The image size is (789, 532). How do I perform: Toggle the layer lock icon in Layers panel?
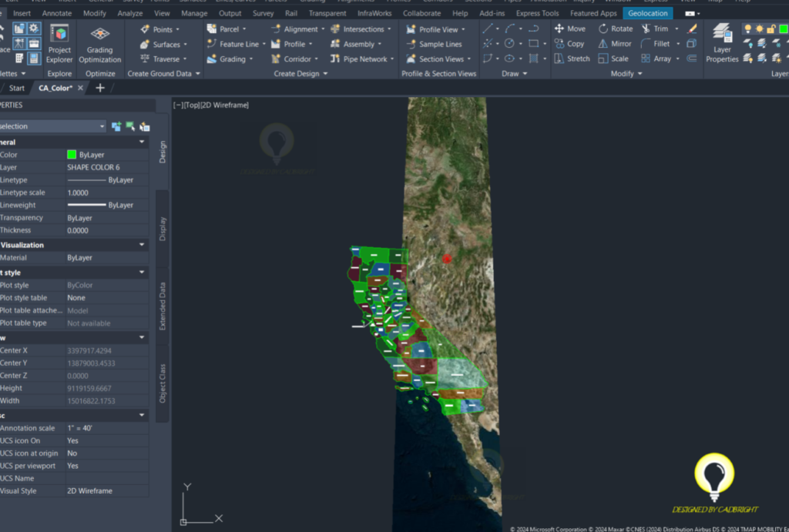tap(771, 28)
